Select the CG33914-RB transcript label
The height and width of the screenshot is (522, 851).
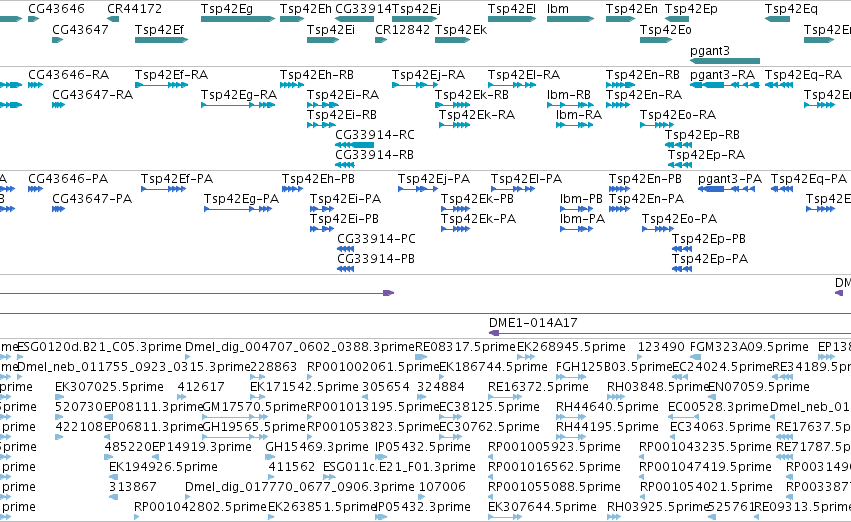[374, 155]
